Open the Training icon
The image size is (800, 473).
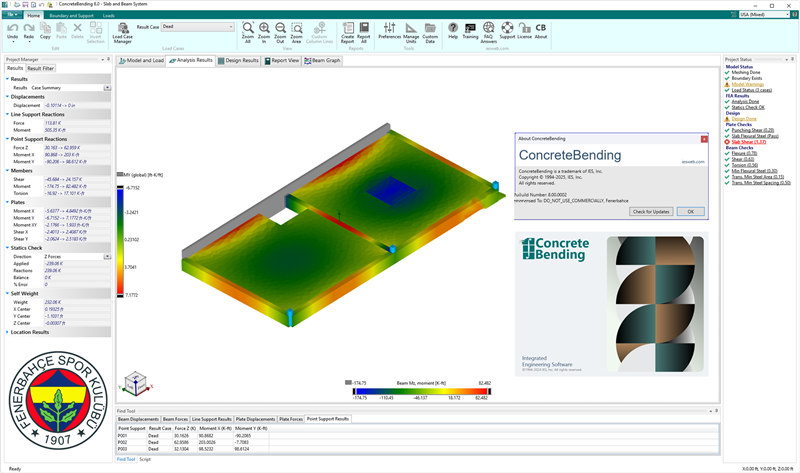470,28
